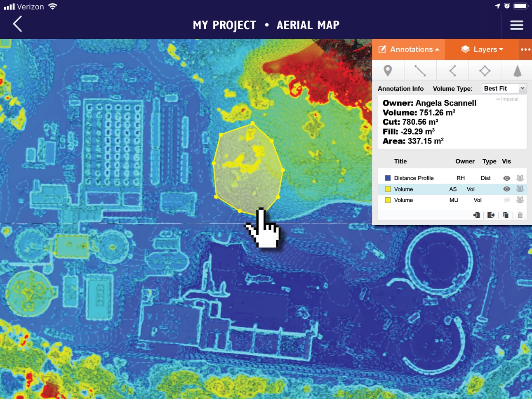Show the hidden MU Volume annotation
The width and height of the screenshot is (532, 399).
[x=507, y=200]
